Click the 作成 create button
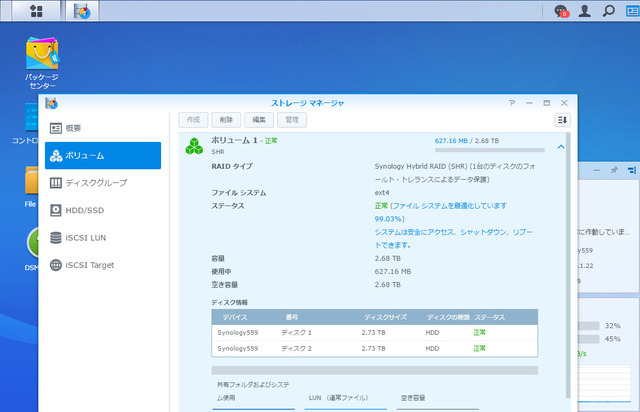The image size is (640, 412). pyautogui.click(x=193, y=120)
